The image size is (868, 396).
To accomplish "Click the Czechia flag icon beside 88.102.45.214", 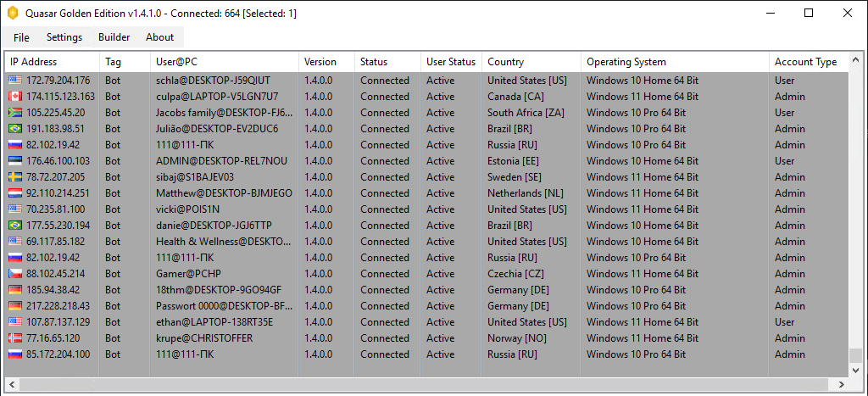I will coord(15,274).
